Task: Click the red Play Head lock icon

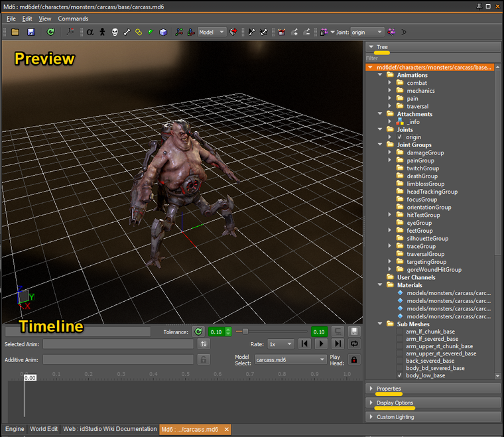Action: click(354, 359)
